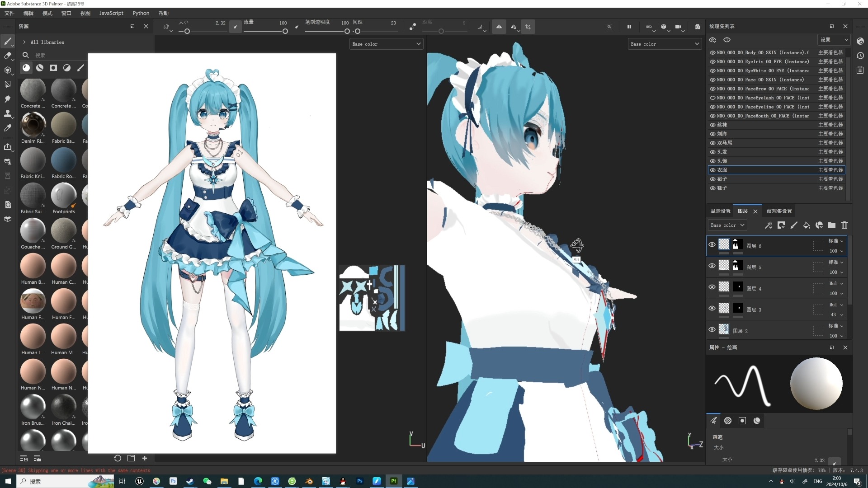Pause engine rendering with pause icon
This screenshot has width=868, height=488.
tap(629, 27)
